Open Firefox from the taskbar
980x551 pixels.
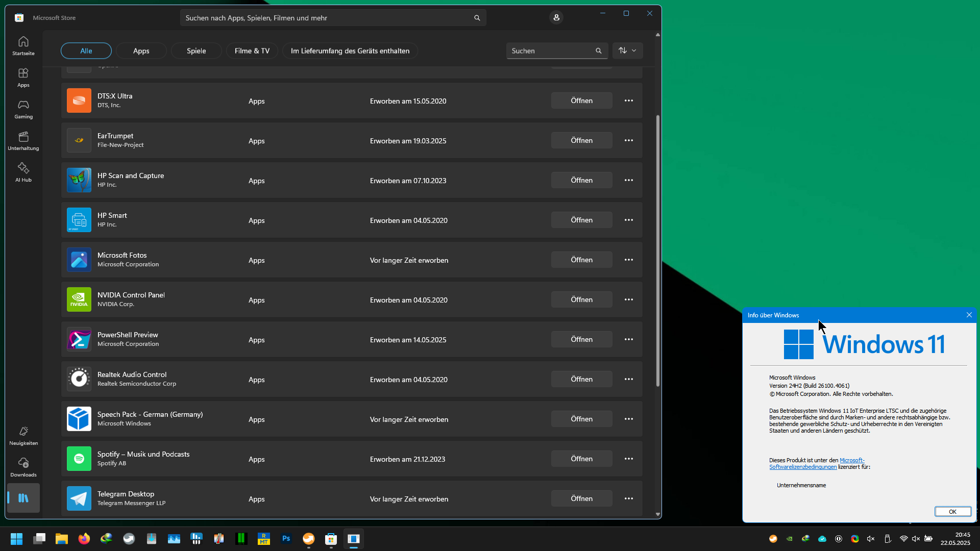tap(84, 539)
